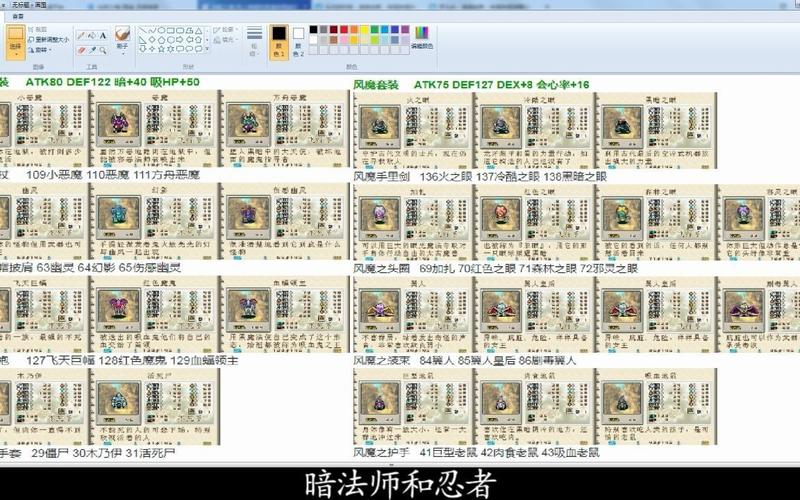The width and height of the screenshot is (800, 500).
Task: Click caption '风魔之装束 84翼人 85翼人皇后'
Action: (464, 361)
